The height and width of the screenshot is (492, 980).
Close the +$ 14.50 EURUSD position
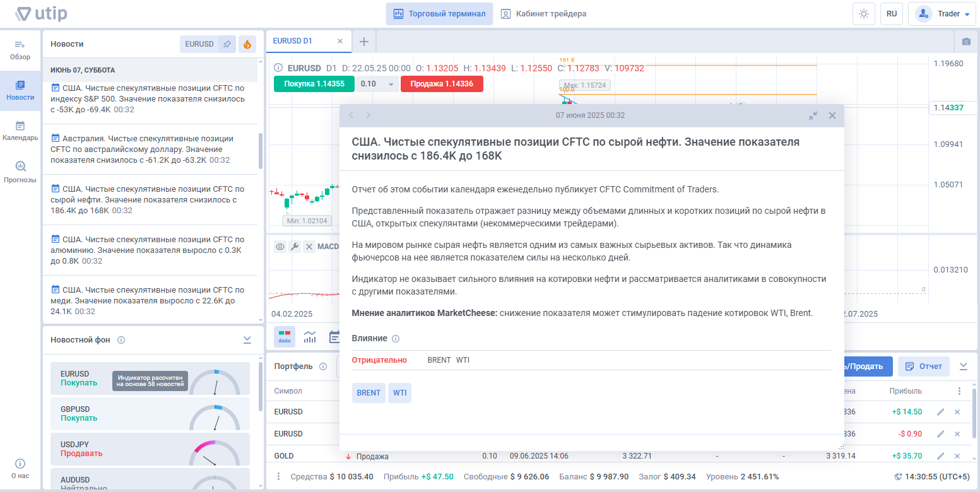coord(957,412)
